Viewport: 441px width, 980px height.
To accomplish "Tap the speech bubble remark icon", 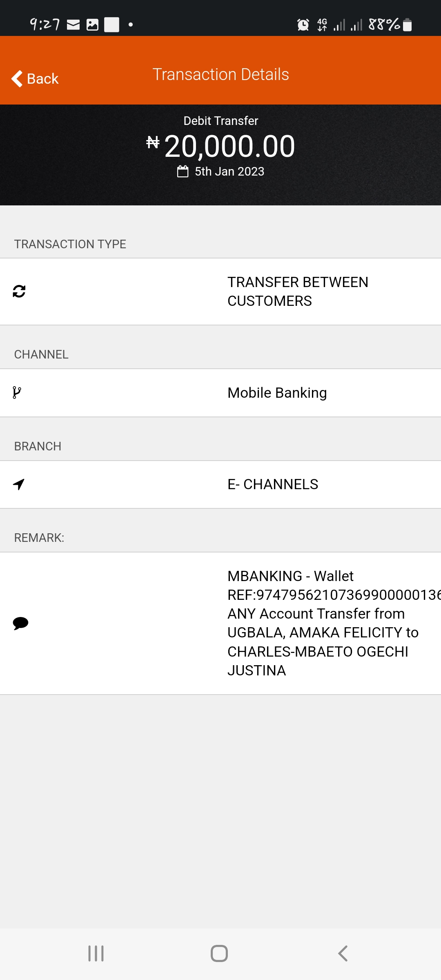I will point(20,623).
